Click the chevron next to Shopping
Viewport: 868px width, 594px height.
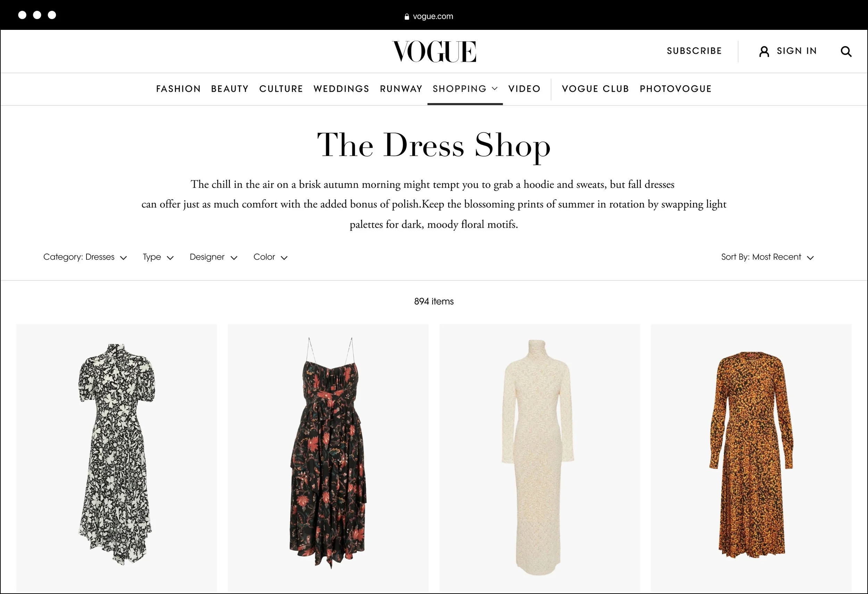494,89
